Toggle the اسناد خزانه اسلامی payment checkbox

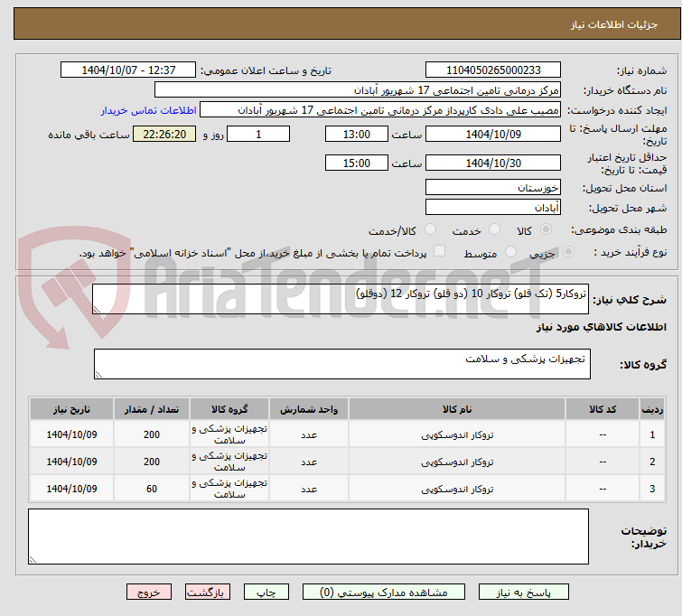tap(440, 250)
